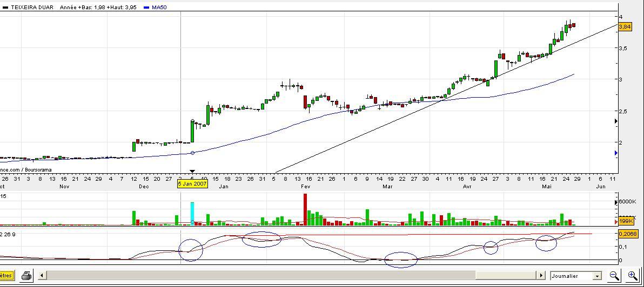Click the Nov month label on axis

click(64, 187)
